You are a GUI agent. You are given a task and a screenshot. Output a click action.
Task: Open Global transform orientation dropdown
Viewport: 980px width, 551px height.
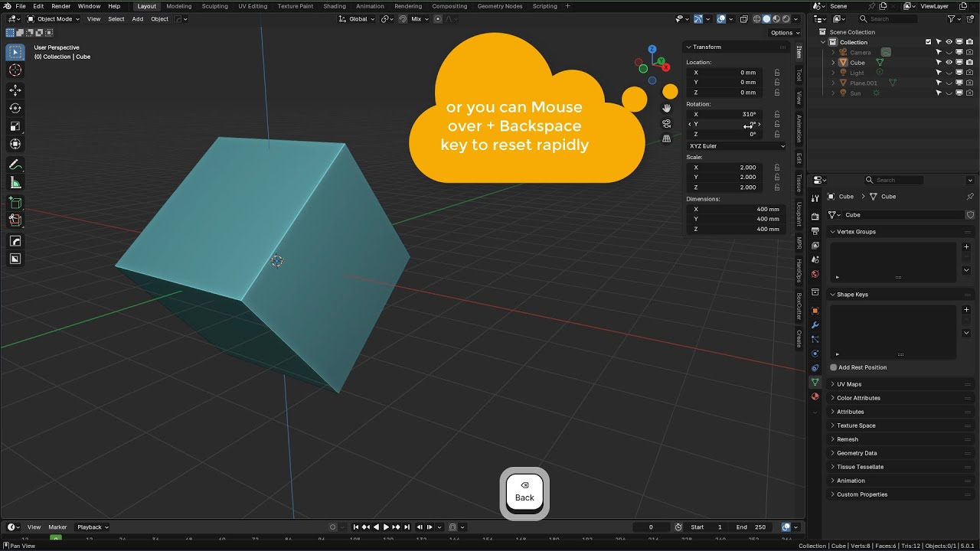[358, 18]
